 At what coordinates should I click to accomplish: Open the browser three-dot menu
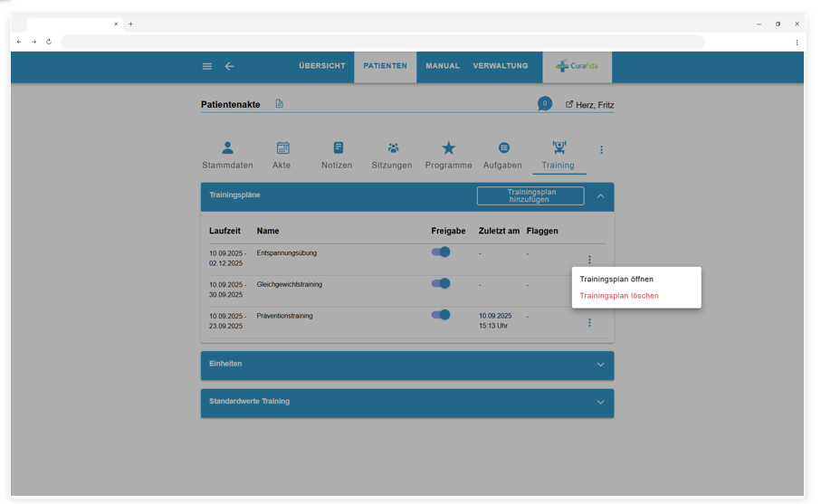[x=797, y=43]
